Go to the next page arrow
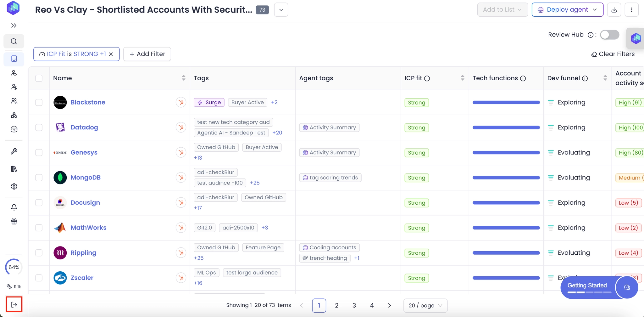This screenshot has height=317, width=644. click(x=389, y=305)
